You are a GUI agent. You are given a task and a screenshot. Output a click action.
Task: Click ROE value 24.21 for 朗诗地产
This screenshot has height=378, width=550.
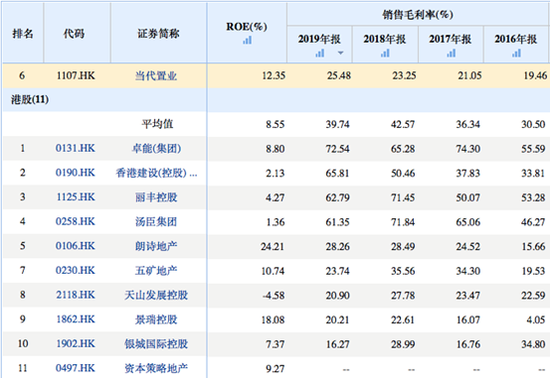tap(272, 247)
